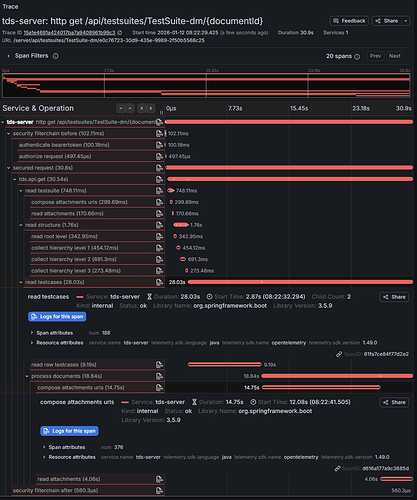Open logs icon for collect hierarchy level 2
Image resolution: width=417 pixels, height=500 pixels.
pyautogui.click(x=159, y=259)
